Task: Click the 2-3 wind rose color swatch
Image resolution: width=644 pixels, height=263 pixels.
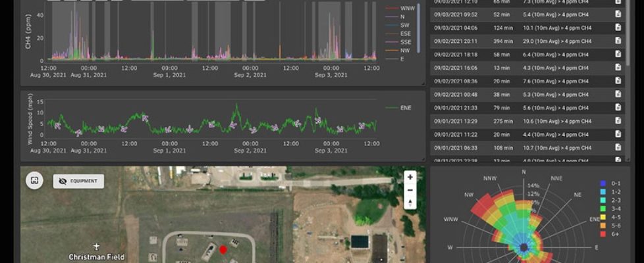Action: pyautogui.click(x=603, y=201)
